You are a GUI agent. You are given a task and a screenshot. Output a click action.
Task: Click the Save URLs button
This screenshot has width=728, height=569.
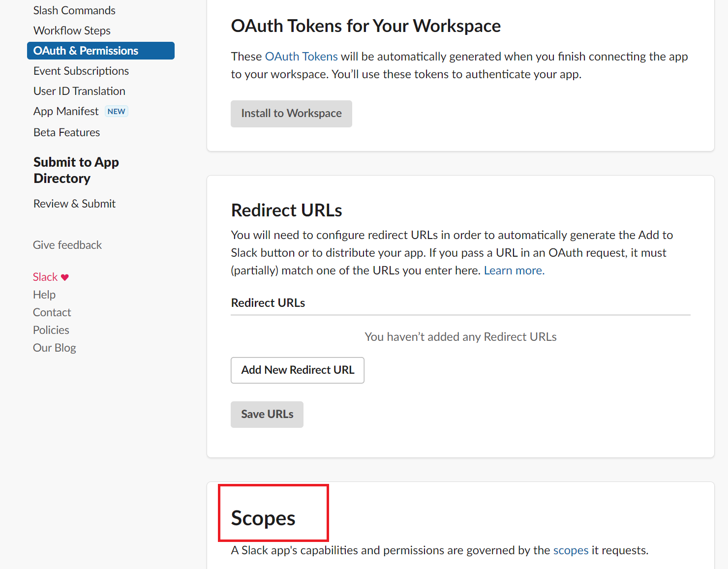pos(267,415)
